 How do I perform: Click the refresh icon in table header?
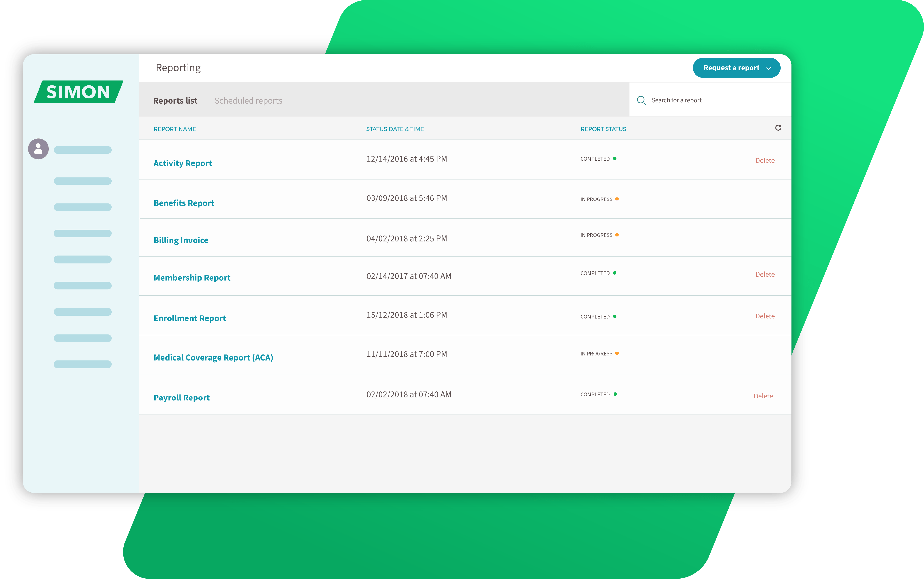pyautogui.click(x=778, y=128)
